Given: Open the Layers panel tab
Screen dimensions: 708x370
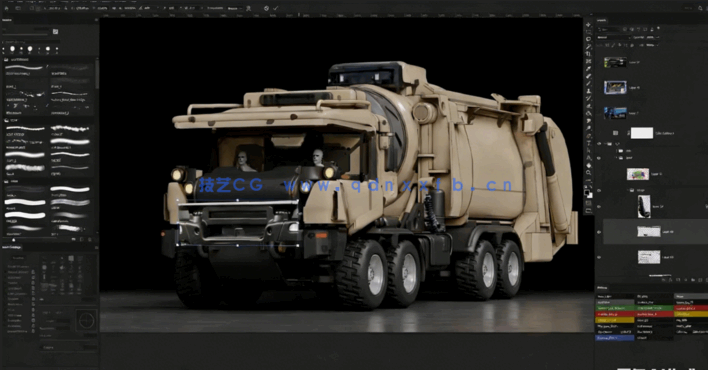Looking at the screenshot, I should (x=602, y=20).
